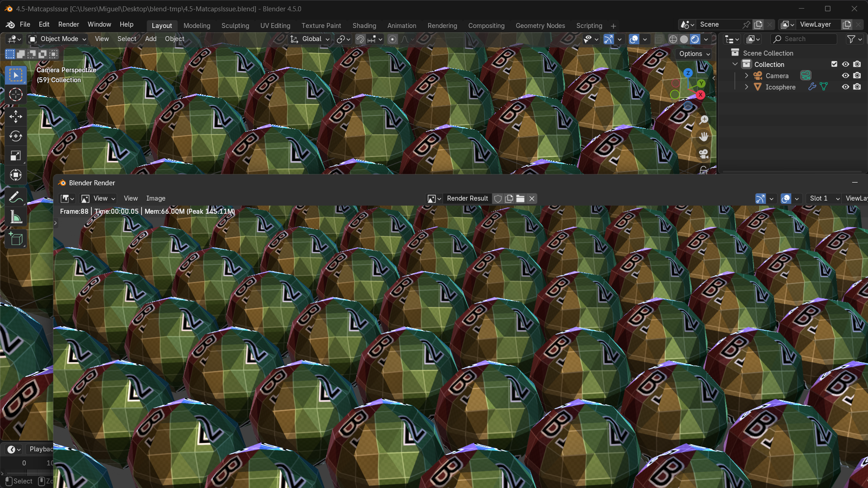Click the zoom magnifier in the viewport

703,120
